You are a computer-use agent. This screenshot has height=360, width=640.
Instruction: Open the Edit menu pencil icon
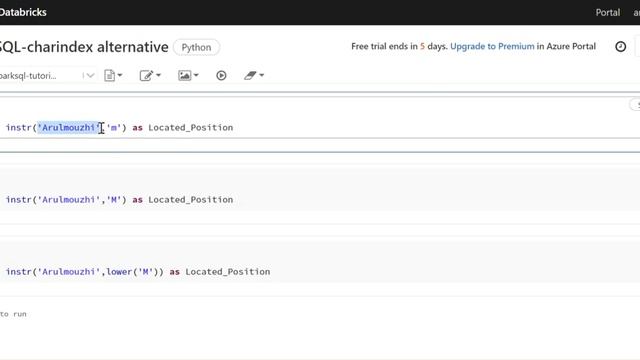tap(150, 76)
